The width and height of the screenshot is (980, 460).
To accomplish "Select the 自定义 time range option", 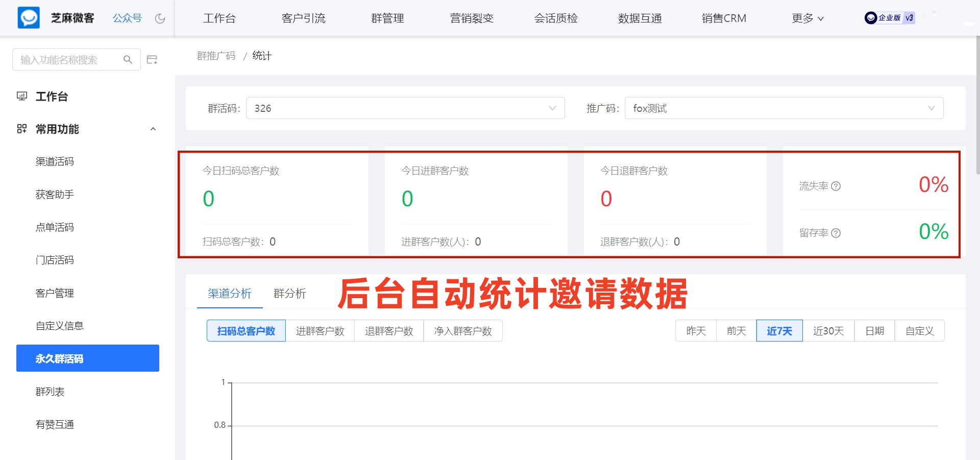I will coord(920,331).
